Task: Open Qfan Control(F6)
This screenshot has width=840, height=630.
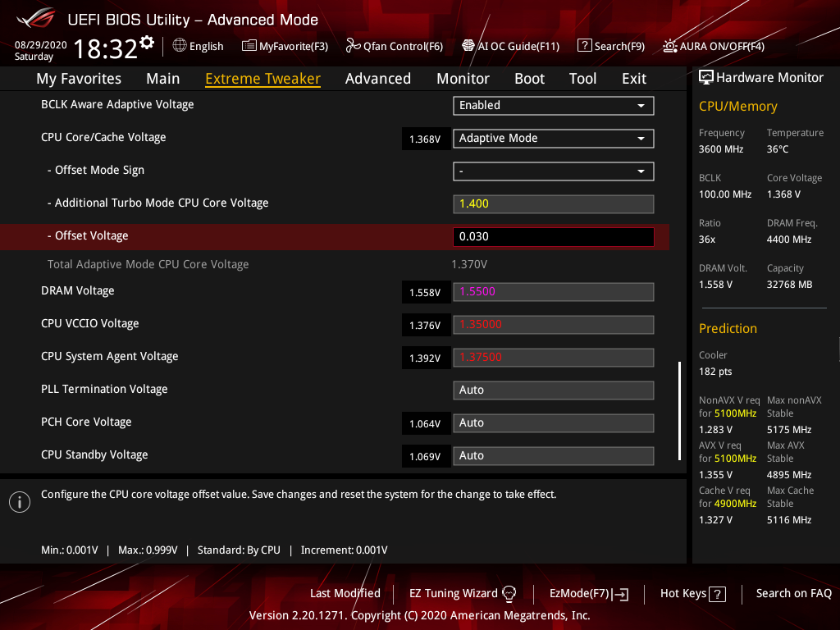Action: (x=395, y=46)
